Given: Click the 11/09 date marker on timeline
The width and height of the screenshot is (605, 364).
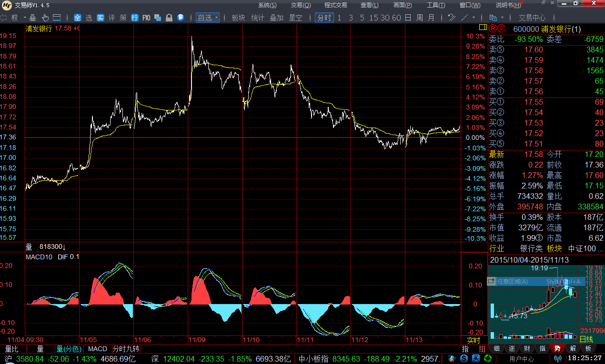Looking at the screenshot, I should [x=197, y=340].
